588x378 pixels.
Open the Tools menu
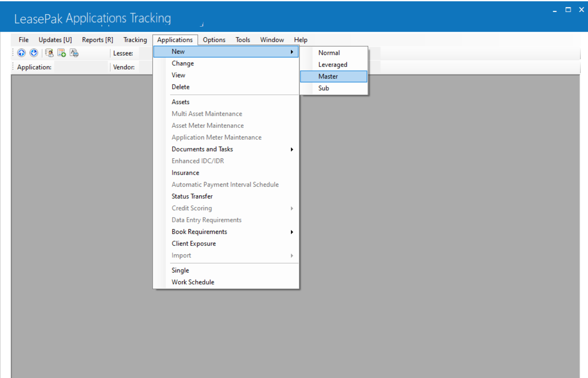(243, 40)
